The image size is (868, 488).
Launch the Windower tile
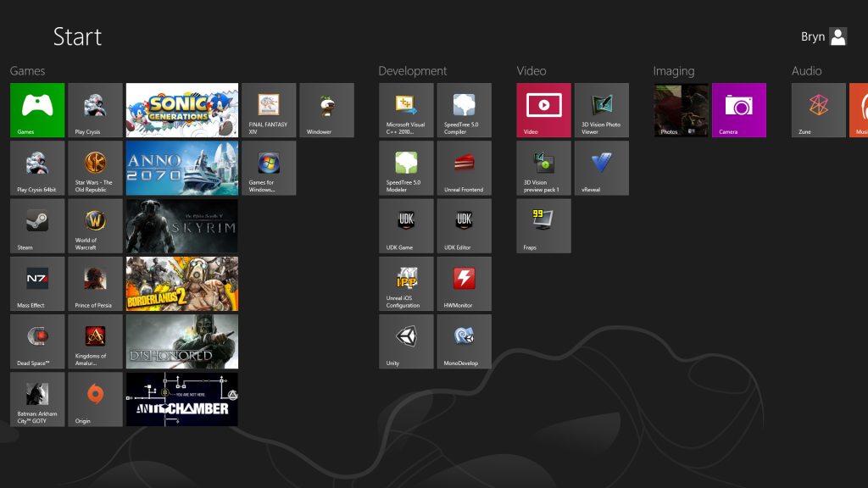click(326, 110)
